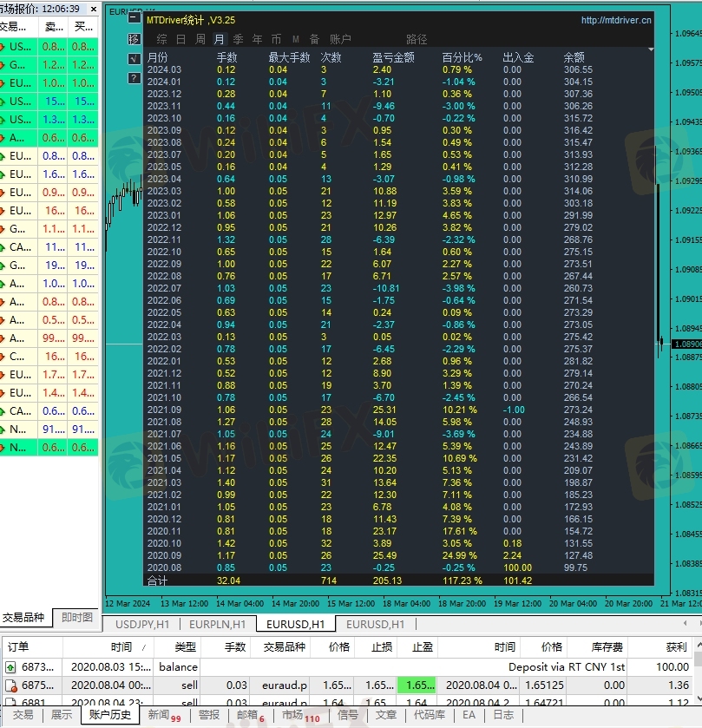Click the history list scrollbar up arrow
The height and width of the screenshot is (728, 702).
pos(699,646)
